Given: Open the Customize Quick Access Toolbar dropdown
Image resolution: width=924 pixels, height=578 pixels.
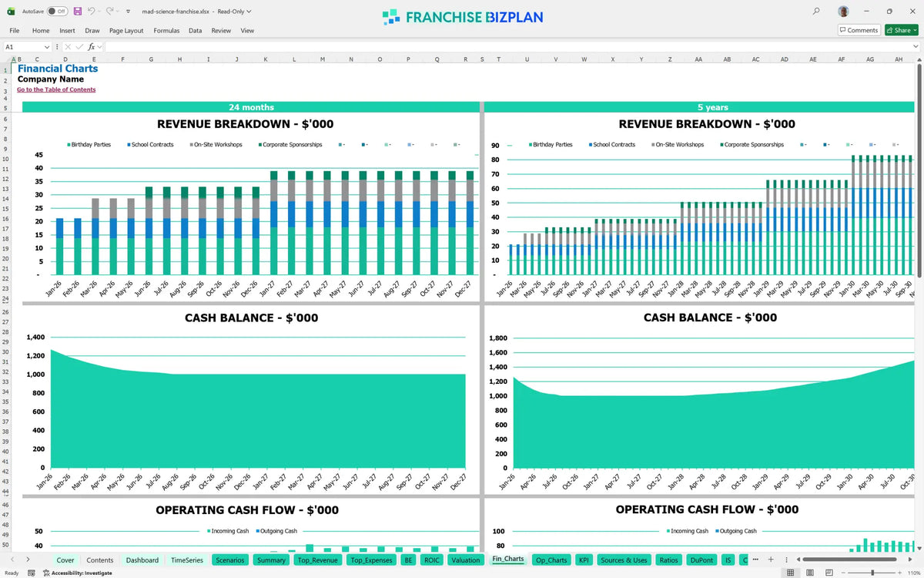Looking at the screenshot, I should pyautogui.click(x=126, y=12).
